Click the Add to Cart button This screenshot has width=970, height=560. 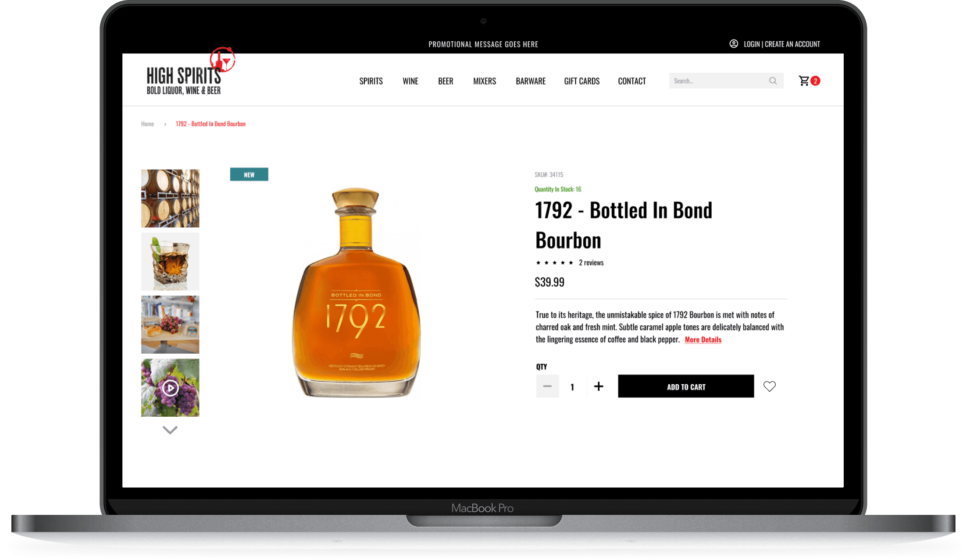pyautogui.click(x=686, y=386)
